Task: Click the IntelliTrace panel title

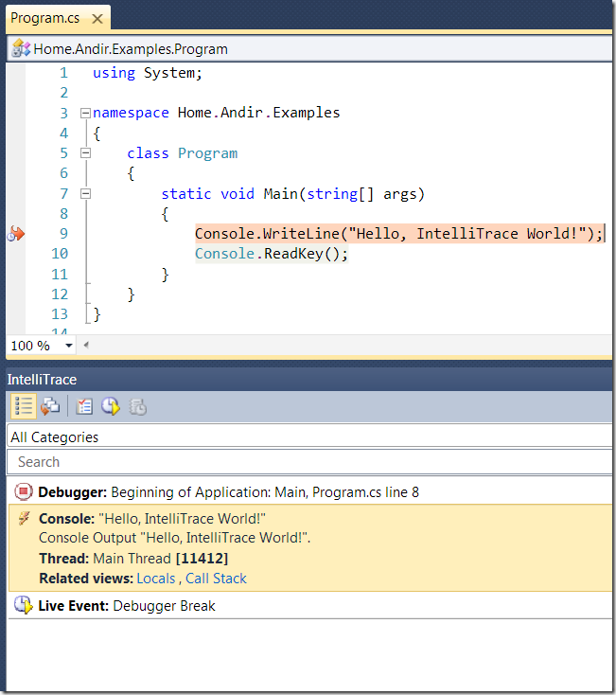Action: (x=42, y=380)
